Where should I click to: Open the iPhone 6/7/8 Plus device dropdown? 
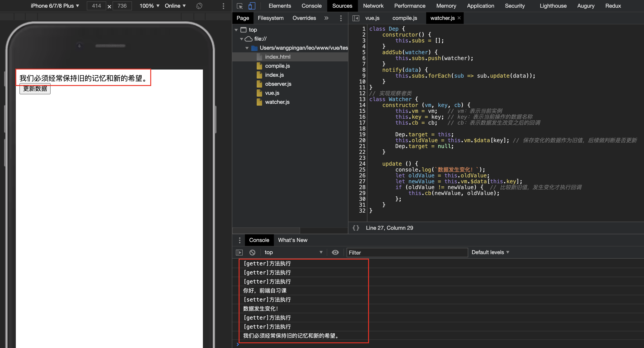pyautogui.click(x=55, y=6)
